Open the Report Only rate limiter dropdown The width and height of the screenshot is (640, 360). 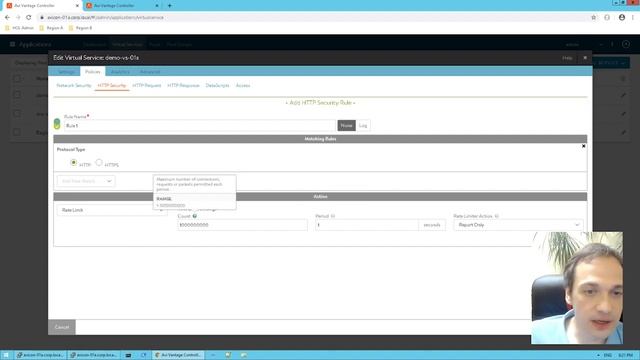click(x=518, y=225)
